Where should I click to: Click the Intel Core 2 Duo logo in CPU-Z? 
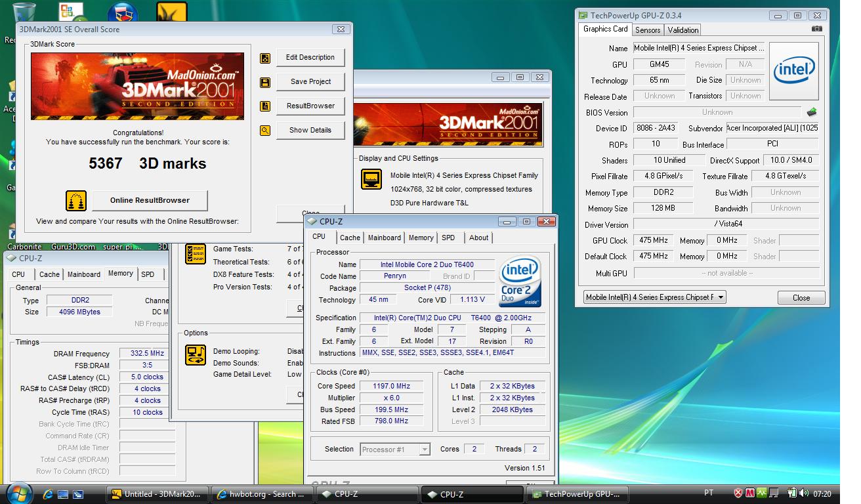pyautogui.click(x=520, y=281)
